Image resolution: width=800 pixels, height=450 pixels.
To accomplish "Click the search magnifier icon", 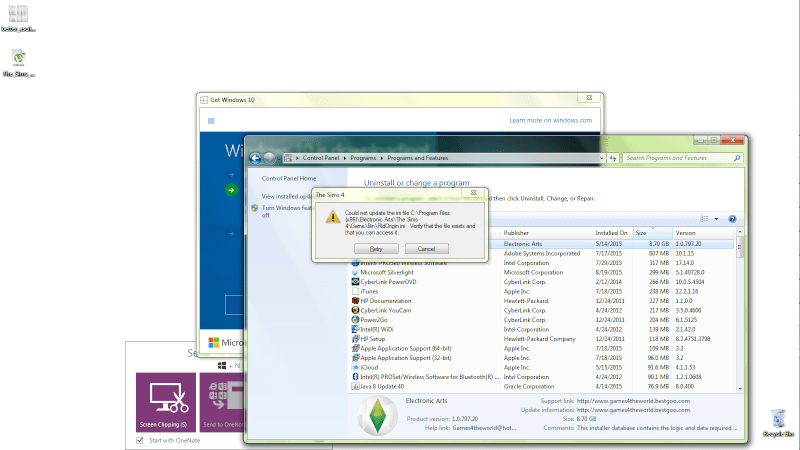I will click(x=737, y=158).
